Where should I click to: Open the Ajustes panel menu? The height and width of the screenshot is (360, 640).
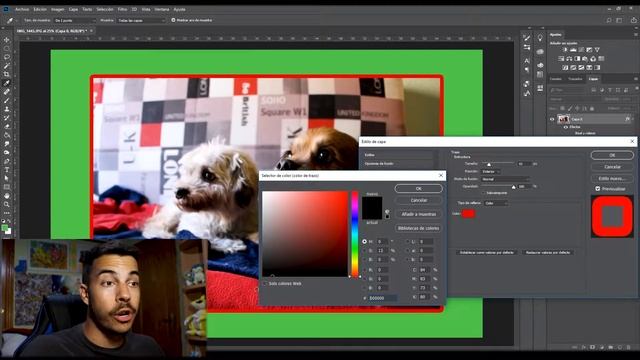pos(636,35)
